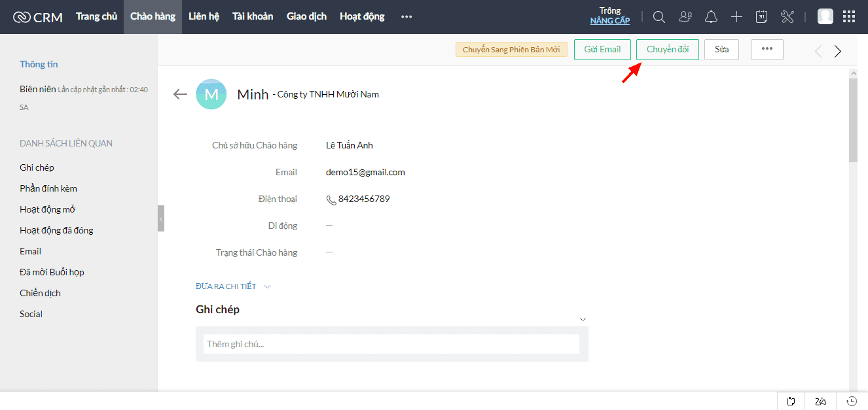
Task: Go to next record arrow
Action: [838, 51]
